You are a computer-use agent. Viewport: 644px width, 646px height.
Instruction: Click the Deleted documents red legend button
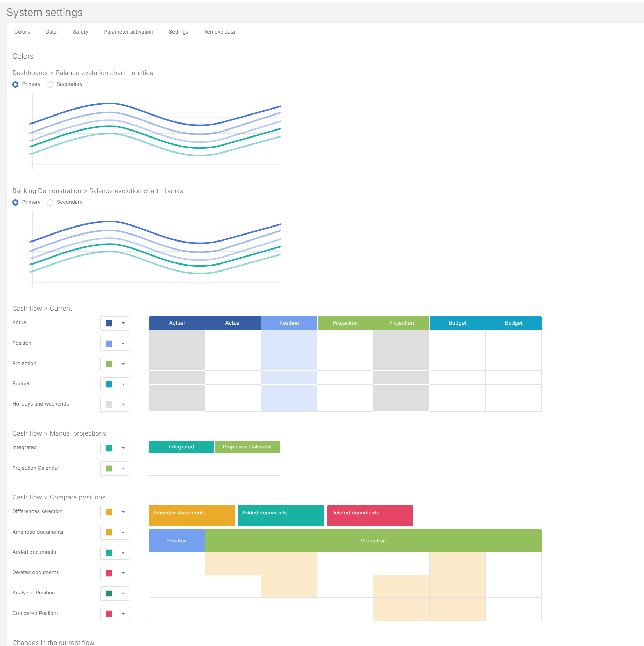coord(370,515)
